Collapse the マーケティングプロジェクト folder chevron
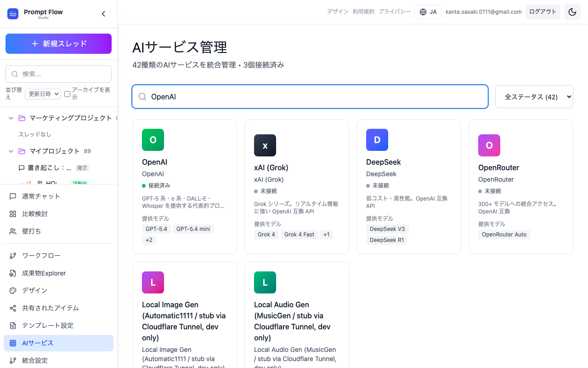The image size is (588, 368). (x=11, y=118)
